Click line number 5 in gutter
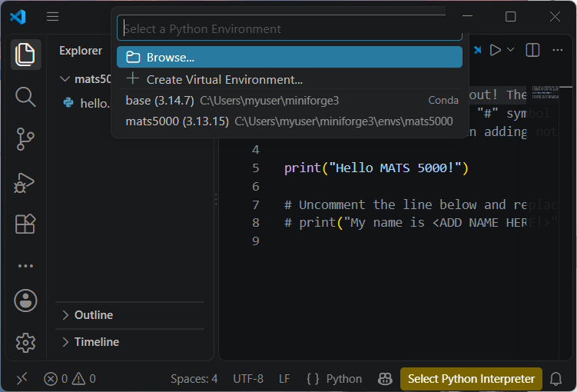The height and width of the screenshot is (392, 577). pos(256,168)
